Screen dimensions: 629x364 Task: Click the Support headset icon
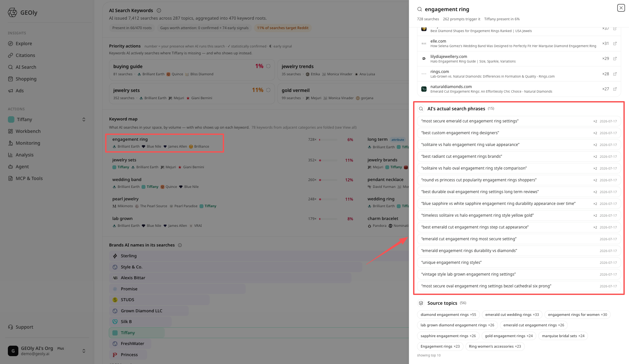click(x=10, y=327)
